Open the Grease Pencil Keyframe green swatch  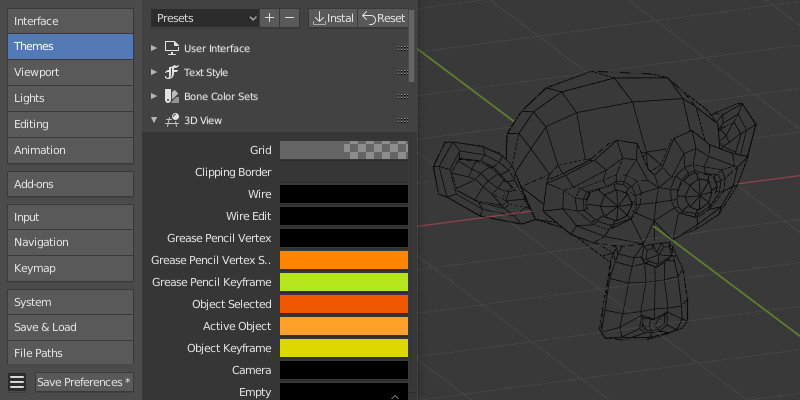[344, 282]
